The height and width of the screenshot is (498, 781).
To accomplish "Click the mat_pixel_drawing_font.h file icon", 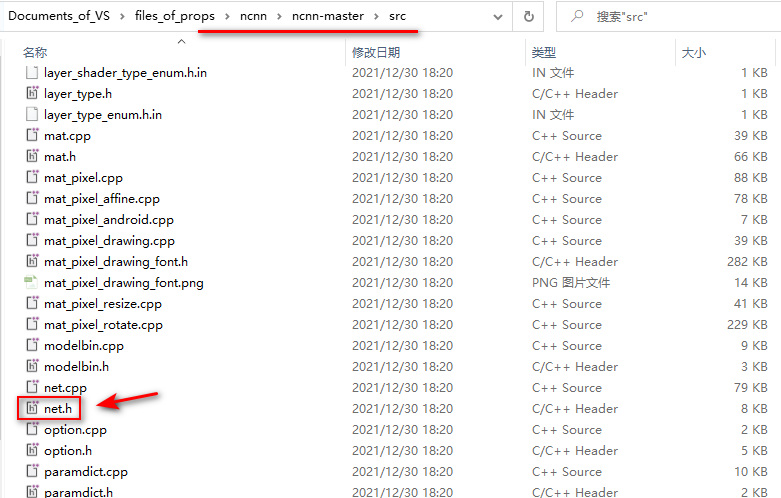I will [32, 261].
